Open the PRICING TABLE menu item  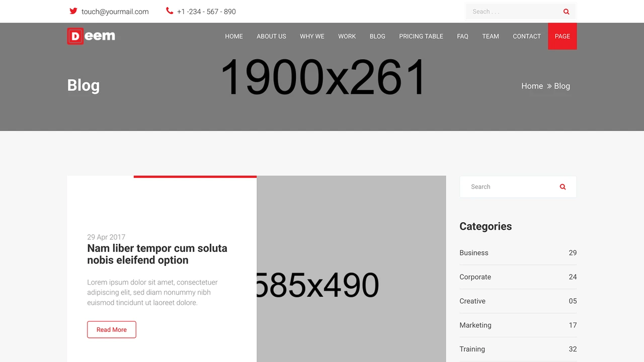coord(421,36)
